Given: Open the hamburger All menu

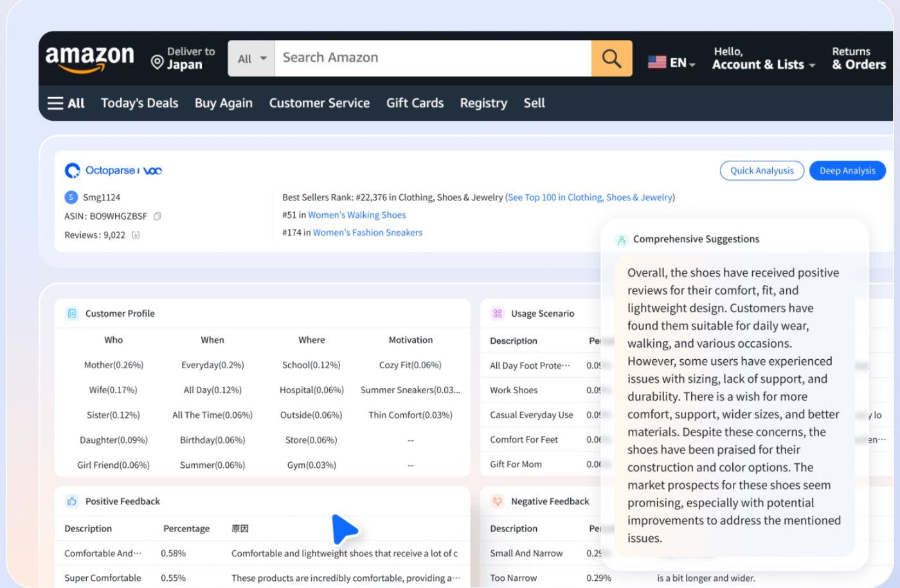Looking at the screenshot, I should point(66,103).
